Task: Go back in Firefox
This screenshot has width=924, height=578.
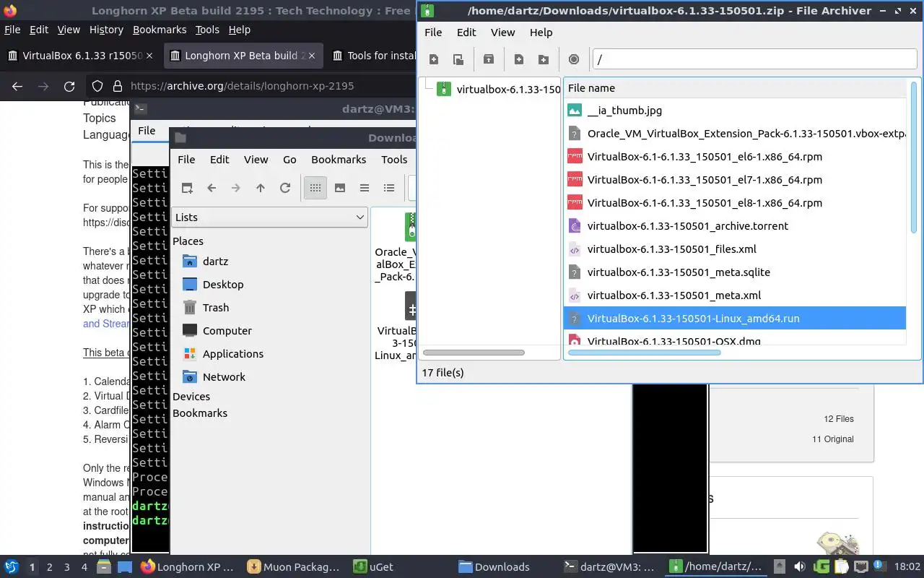Action: (17, 86)
